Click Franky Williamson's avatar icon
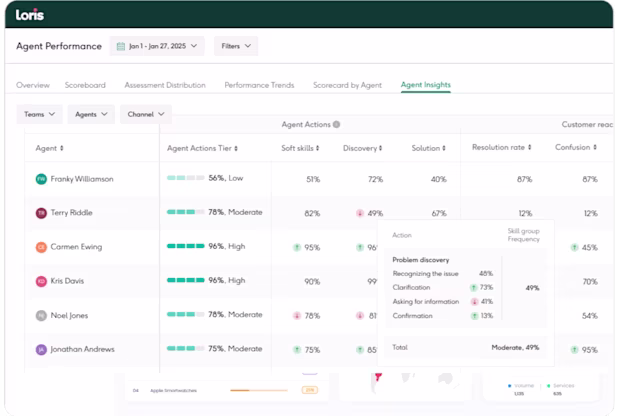 (x=41, y=179)
